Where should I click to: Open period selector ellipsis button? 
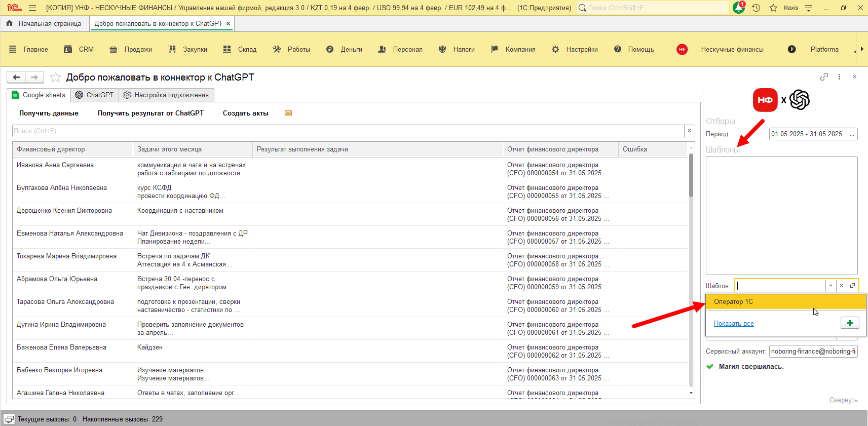tap(852, 134)
